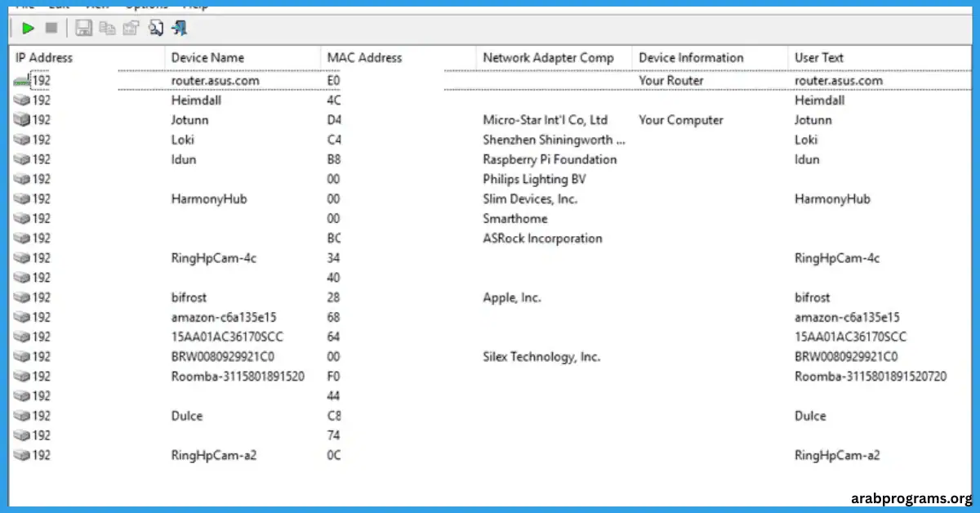This screenshot has height=513, width=980.
Task: Click the F0 MAC address cell
Action: 333,376
